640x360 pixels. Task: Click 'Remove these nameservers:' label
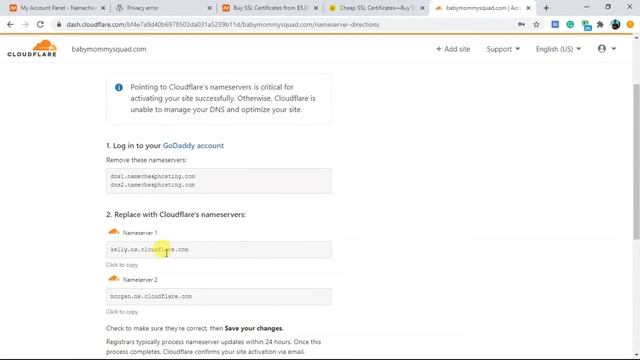146,160
